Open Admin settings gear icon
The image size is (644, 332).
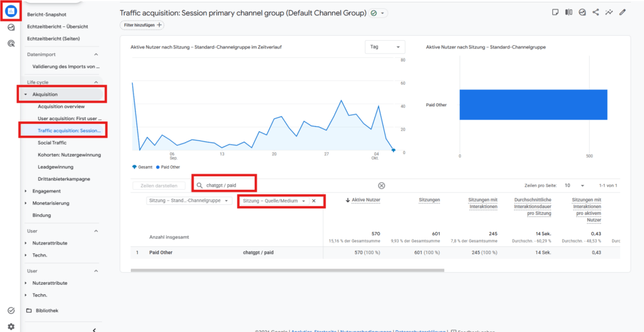point(11,327)
